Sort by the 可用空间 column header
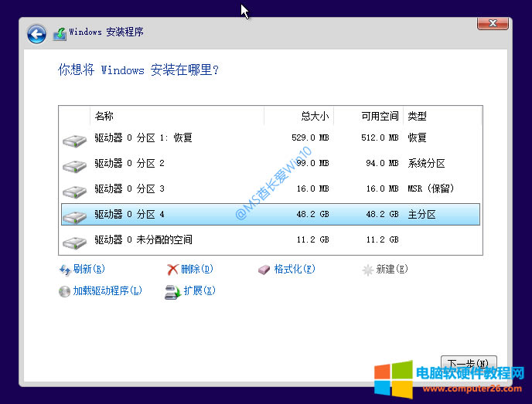The image size is (532, 404). (x=369, y=116)
